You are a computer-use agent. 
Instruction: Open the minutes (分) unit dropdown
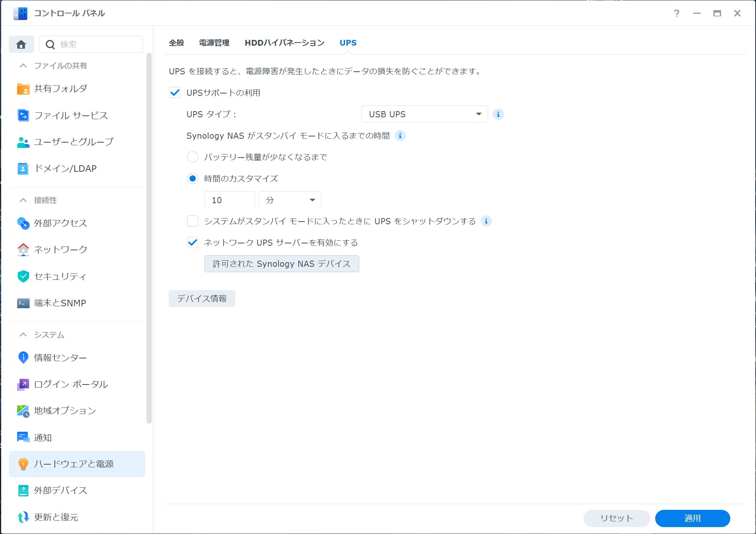click(290, 200)
